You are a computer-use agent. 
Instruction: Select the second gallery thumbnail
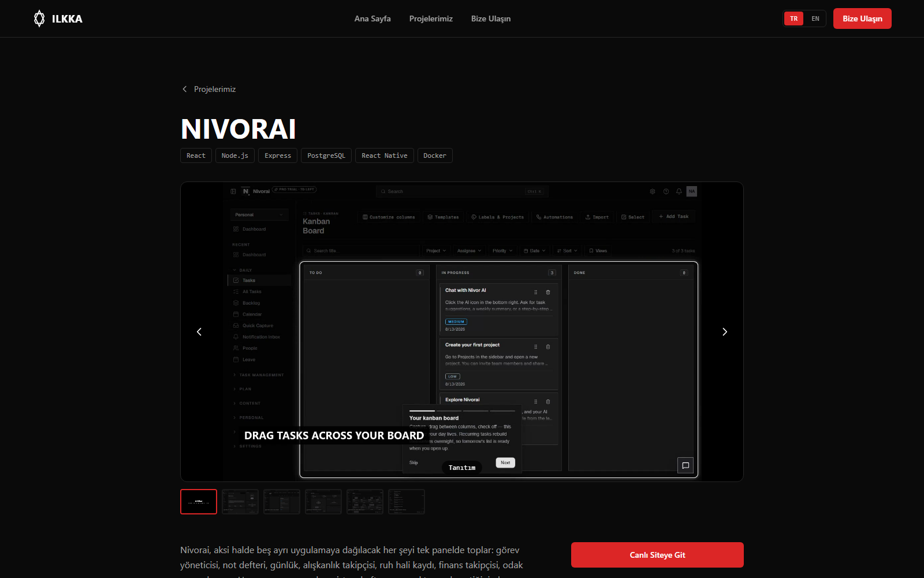click(240, 502)
